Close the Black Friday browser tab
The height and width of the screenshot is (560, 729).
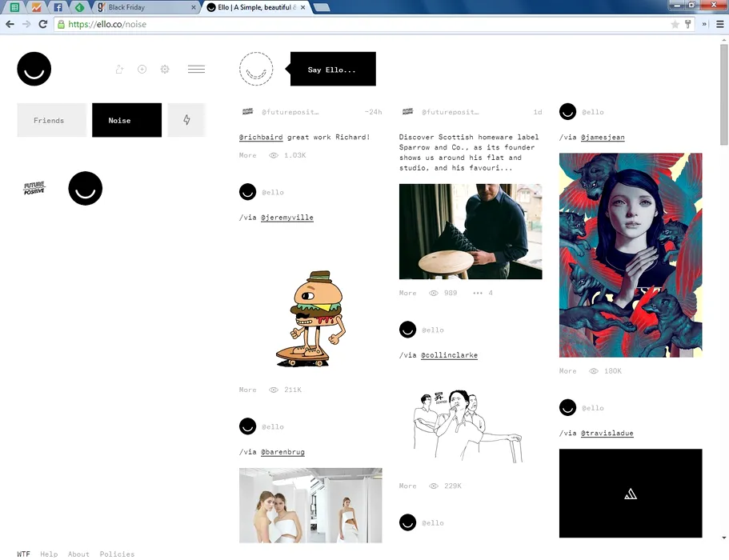click(194, 7)
